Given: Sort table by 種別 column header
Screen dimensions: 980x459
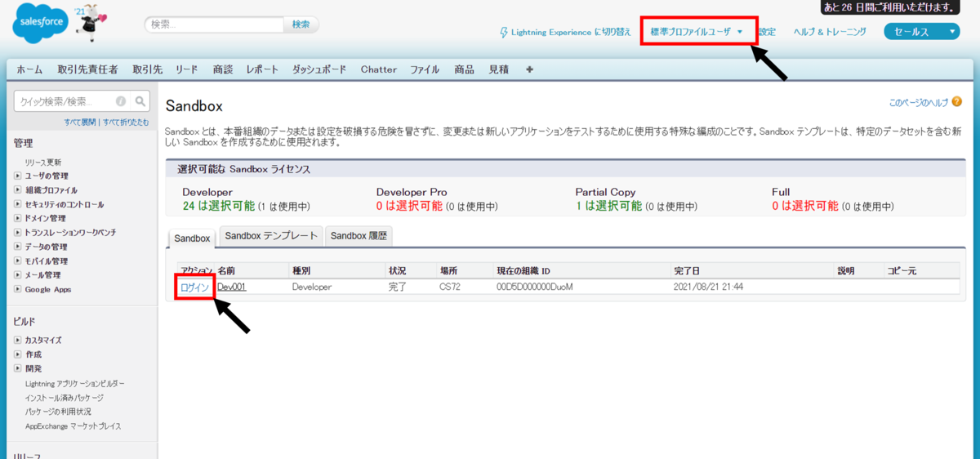Looking at the screenshot, I should tap(301, 270).
